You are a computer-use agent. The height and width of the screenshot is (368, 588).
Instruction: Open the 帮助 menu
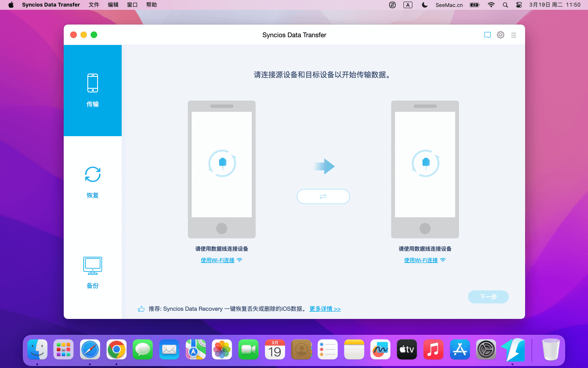coord(151,5)
